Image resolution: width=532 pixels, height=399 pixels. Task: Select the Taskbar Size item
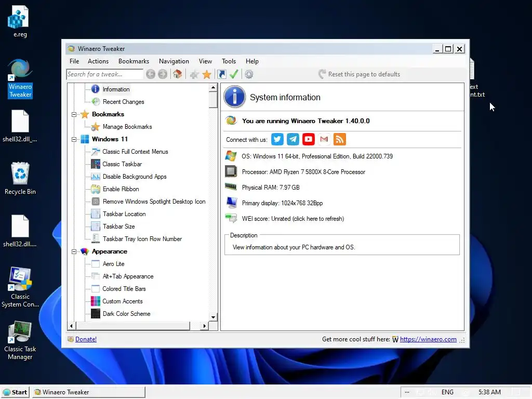(119, 227)
